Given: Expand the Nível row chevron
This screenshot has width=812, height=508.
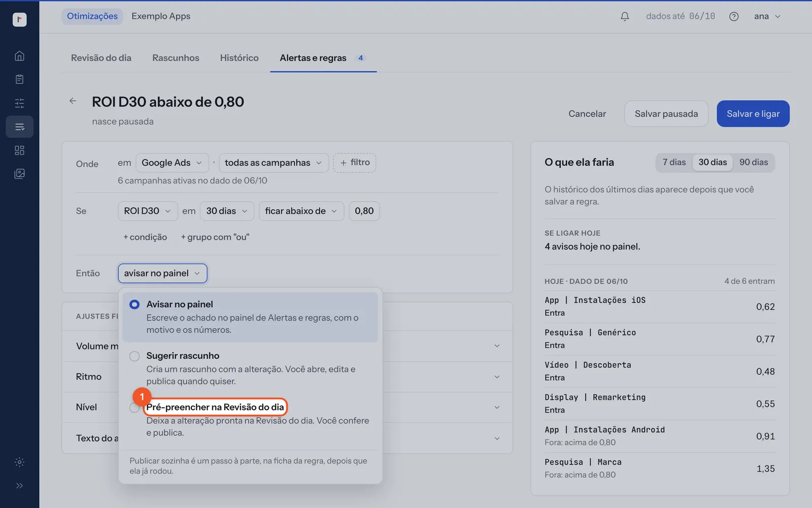Looking at the screenshot, I should point(497,407).
